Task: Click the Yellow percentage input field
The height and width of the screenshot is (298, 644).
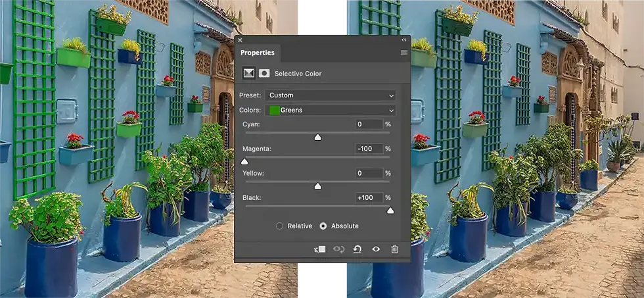Action: [x=369, y=173]
